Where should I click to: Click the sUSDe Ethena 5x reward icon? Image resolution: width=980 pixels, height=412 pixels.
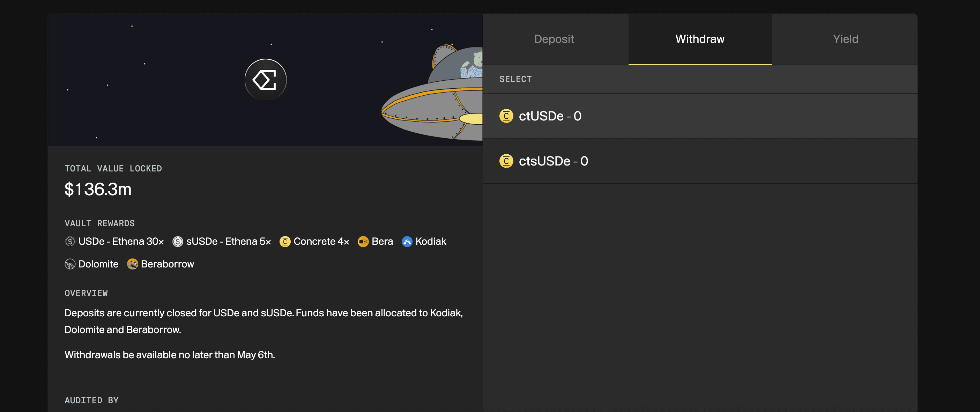(x=178, y=242)
